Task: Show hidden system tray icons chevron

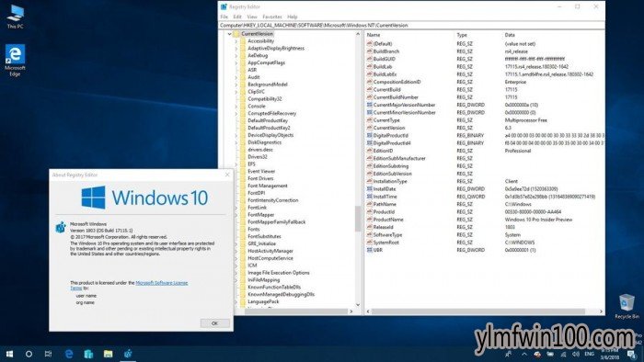Action: tap(524, 354)
